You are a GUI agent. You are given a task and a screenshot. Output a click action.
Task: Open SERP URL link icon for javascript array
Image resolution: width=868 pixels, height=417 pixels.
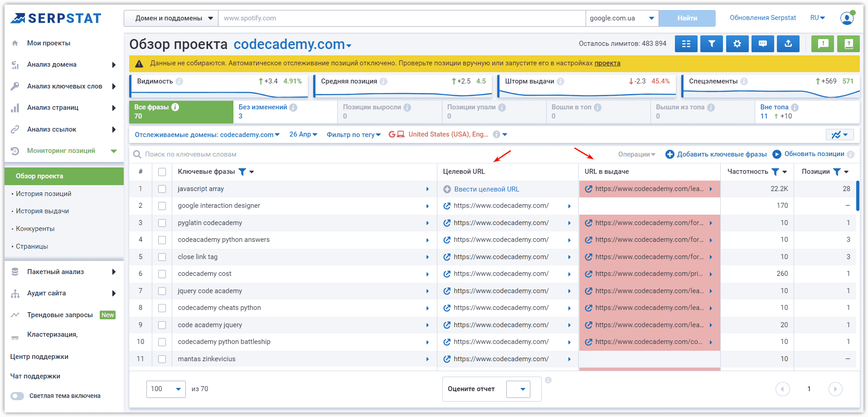[x=589, y=189]
